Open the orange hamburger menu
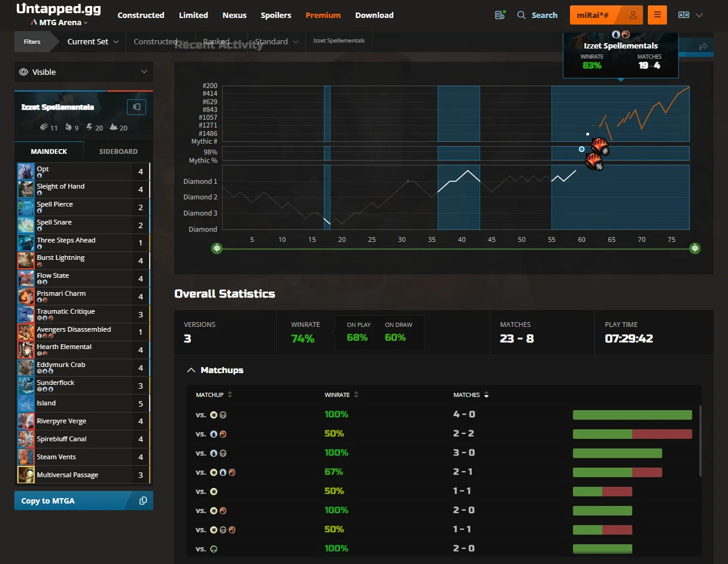The image size is (728, 564). (657, 15)
